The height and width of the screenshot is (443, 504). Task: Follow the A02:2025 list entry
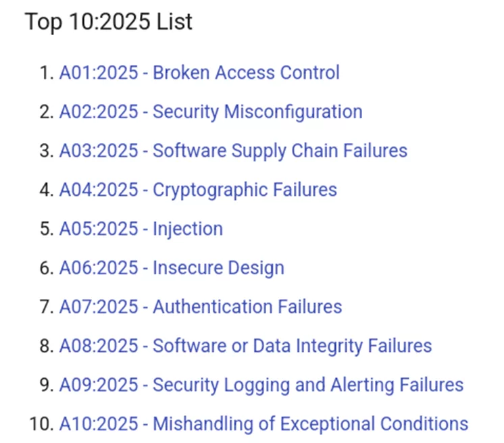pyautogui.click(x=99, y=111)
